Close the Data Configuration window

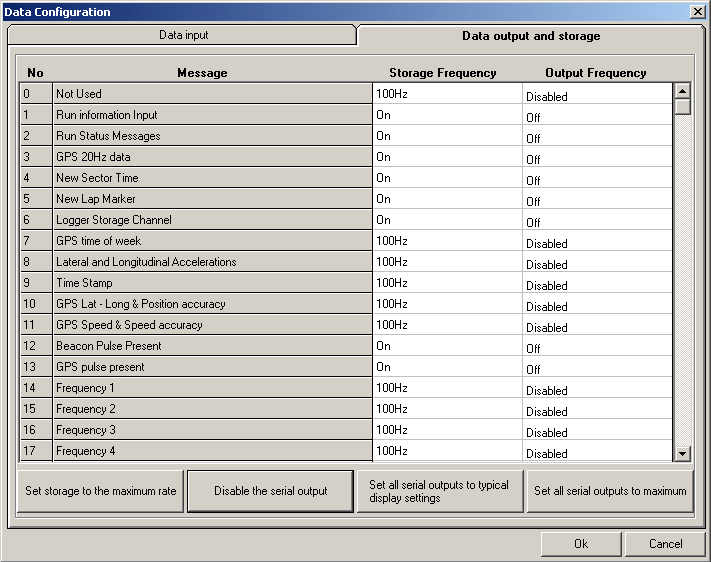point(697,12)
